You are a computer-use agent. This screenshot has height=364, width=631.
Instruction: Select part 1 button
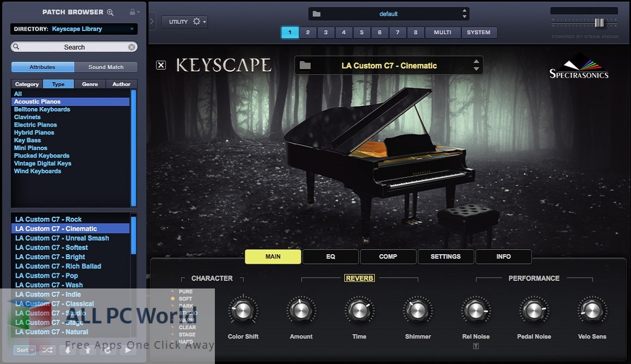[290, 32]
